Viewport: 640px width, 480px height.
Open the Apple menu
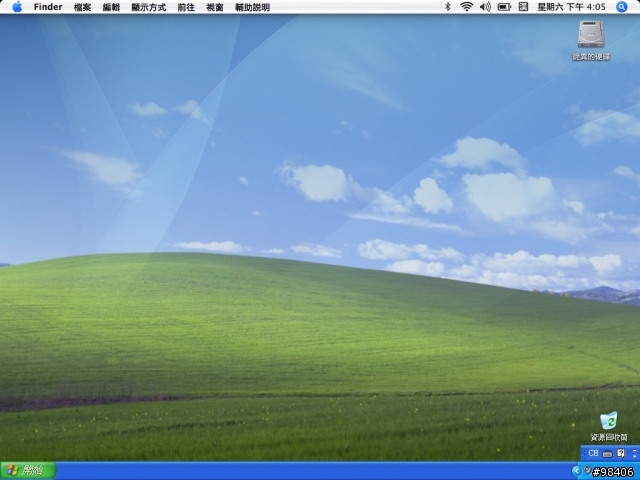tap(17, 7)
